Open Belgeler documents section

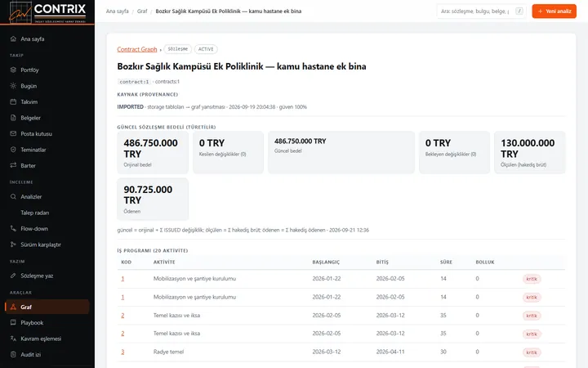click(x=47, y=118)
